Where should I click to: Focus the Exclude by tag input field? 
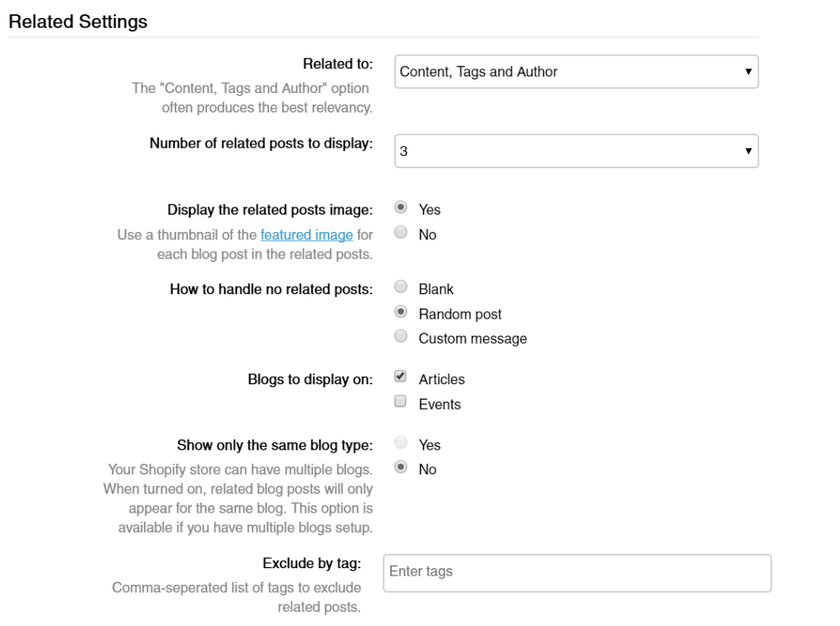click(x=577, y=573)
